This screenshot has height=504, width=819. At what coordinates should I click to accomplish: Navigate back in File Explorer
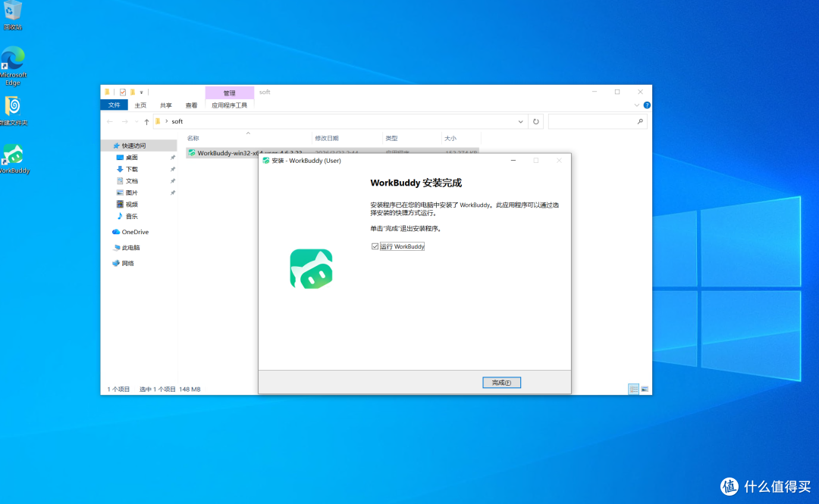110,121
